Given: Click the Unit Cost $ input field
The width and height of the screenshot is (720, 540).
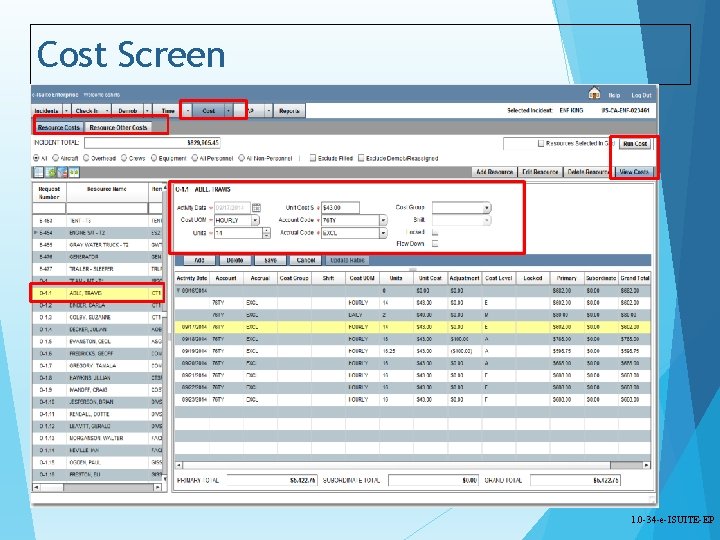Looking at the screenshot, I should 340,208.
